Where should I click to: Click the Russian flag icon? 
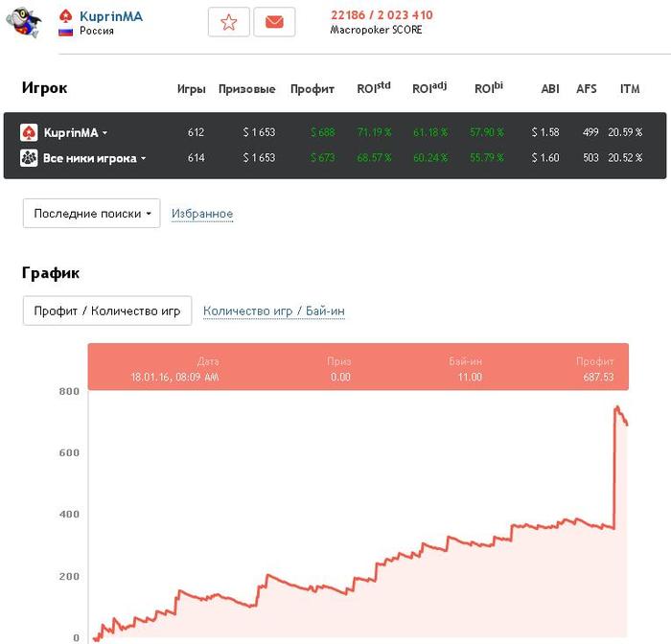point(65,32)
